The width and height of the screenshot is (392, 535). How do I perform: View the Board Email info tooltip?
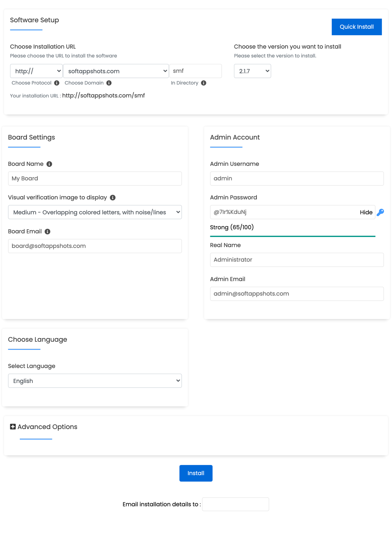coord(47,232)
